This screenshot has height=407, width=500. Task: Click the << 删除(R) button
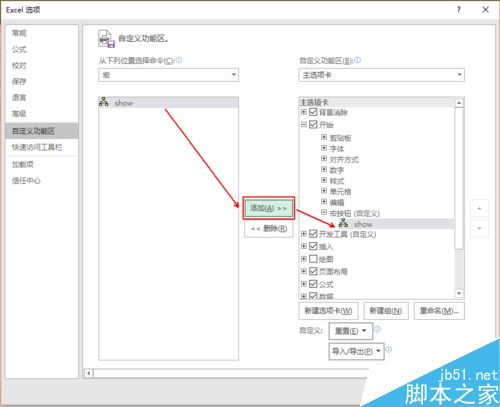pyautogui.click(x=269, y=229)
